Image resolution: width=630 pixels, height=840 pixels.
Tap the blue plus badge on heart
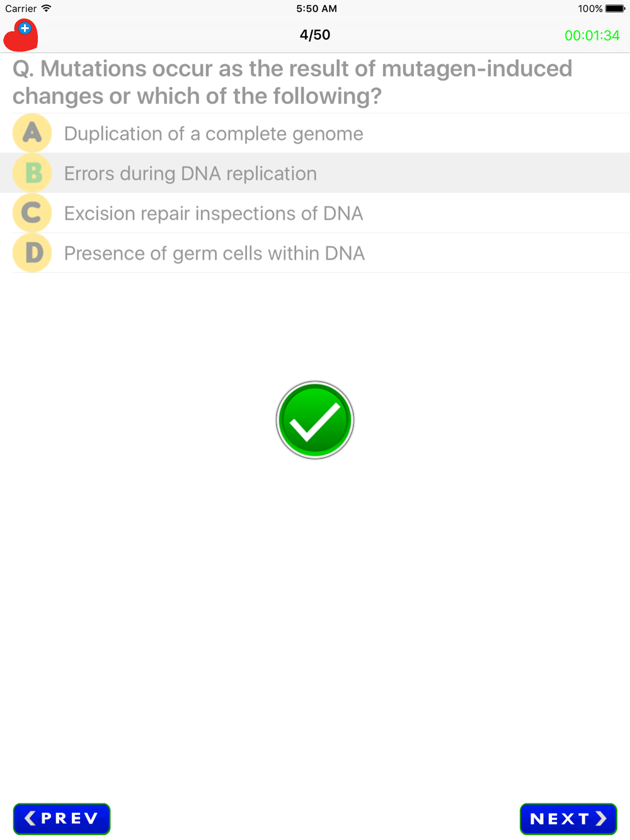coord(25,28)
